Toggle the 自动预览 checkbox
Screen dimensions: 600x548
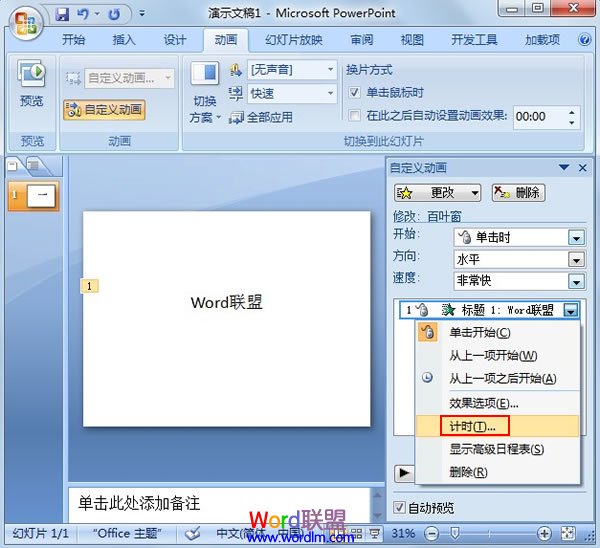point(399,508)
